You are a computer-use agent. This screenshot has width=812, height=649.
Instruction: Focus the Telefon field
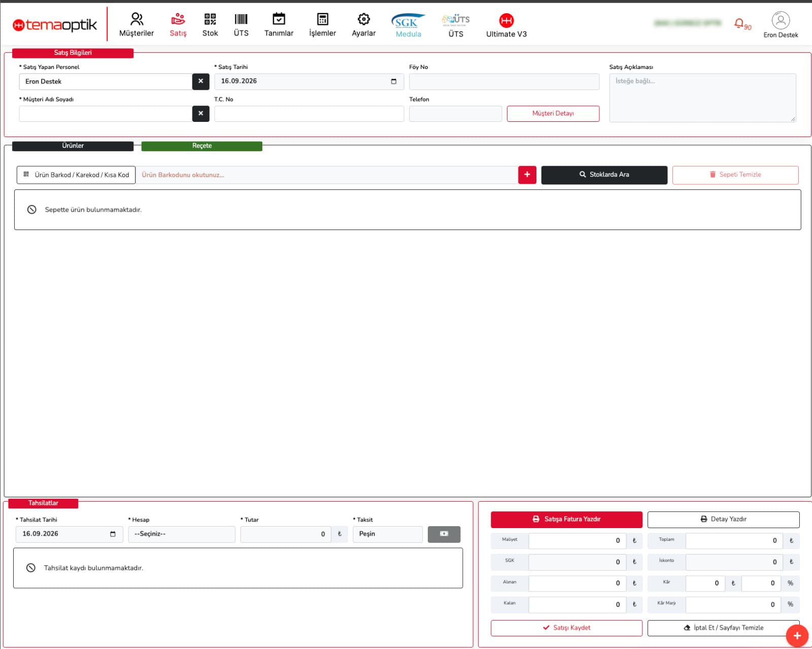point(455,114)
